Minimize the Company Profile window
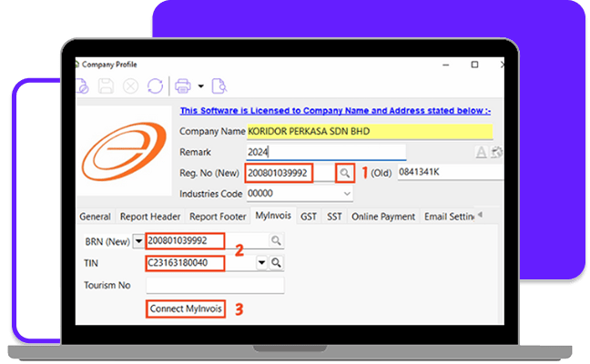Screen dimensions: 590x364 coord(446,65)
